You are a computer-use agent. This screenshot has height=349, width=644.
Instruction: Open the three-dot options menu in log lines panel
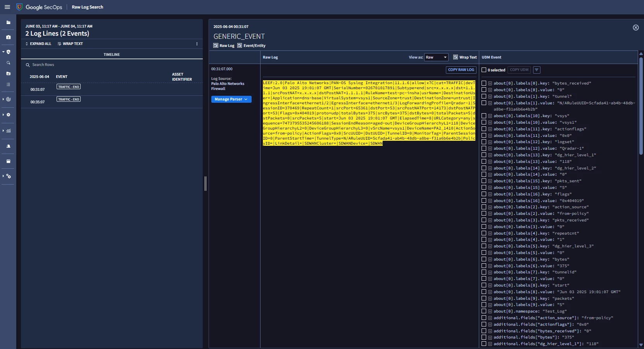pos(197,44)
